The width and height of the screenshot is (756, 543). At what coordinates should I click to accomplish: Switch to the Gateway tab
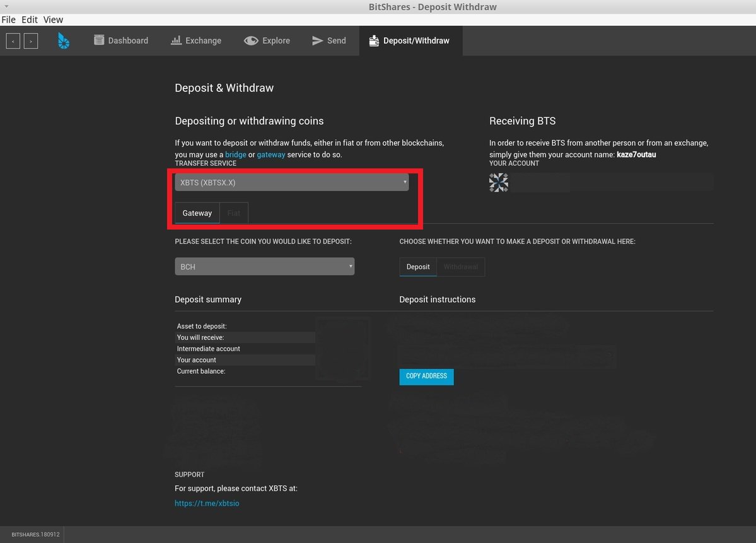[x=197, y=213]
